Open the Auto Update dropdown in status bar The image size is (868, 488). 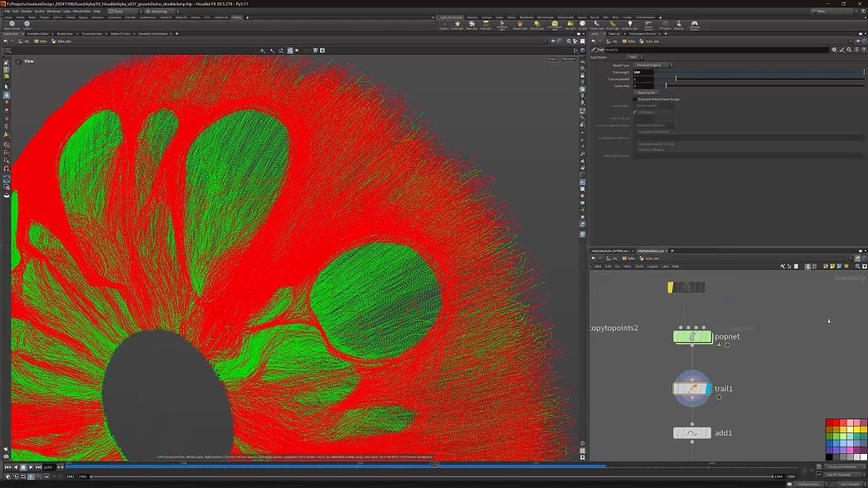pos(850,484)
